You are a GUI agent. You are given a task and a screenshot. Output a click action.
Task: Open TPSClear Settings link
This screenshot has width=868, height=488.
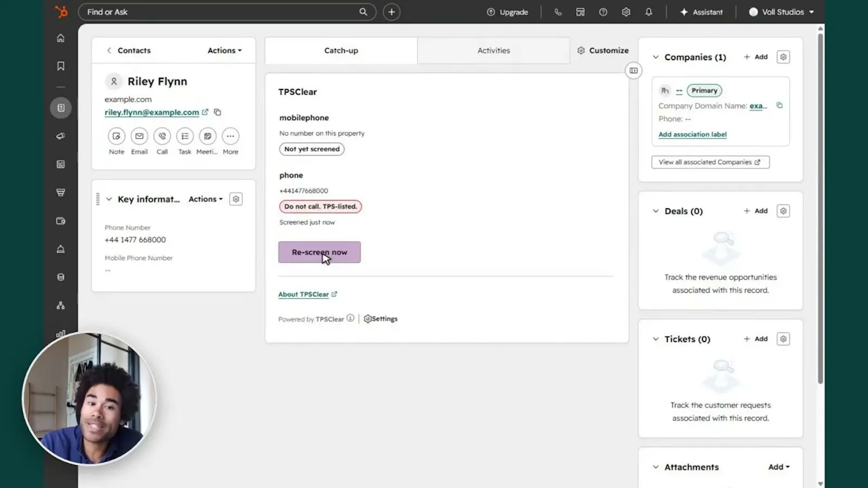tap(381, 319)
